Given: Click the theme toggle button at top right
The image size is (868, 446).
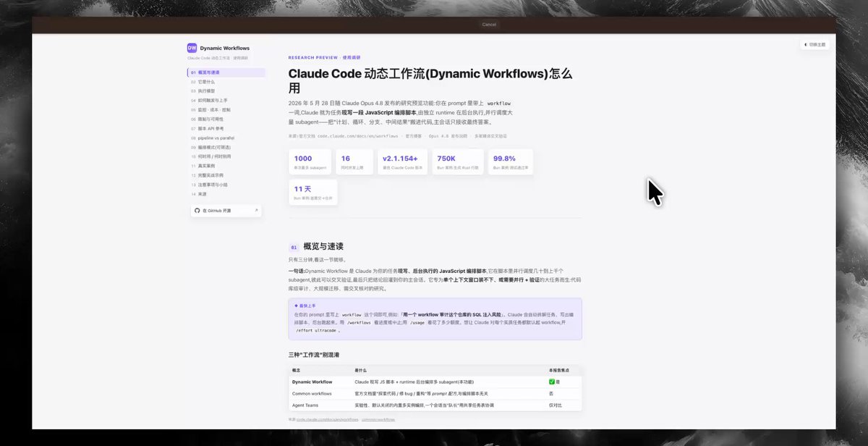Looking at the screenshot, I should (814, 44).
